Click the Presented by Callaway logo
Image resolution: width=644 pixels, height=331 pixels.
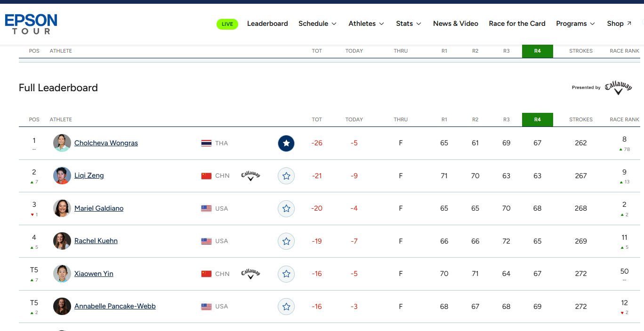click(x=618, y=87)
